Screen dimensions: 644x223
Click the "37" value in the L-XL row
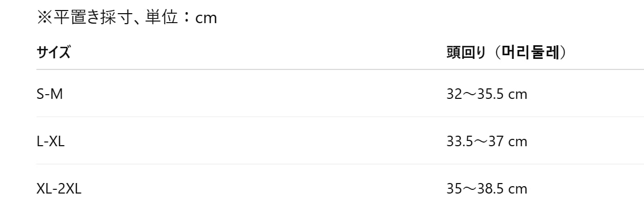pyautogui.click(x=497, y=141)
